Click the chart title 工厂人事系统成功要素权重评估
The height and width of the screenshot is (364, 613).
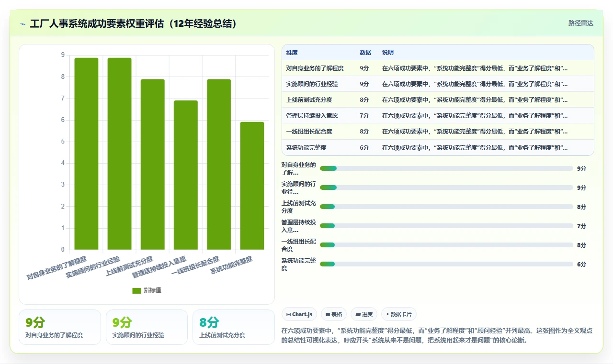coord(134,24)
